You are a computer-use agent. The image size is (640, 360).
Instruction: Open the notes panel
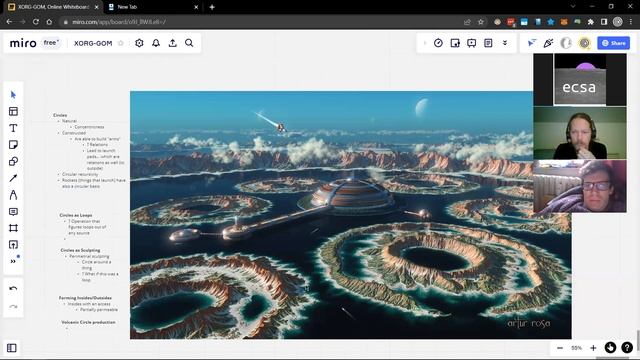coord(488,43)
